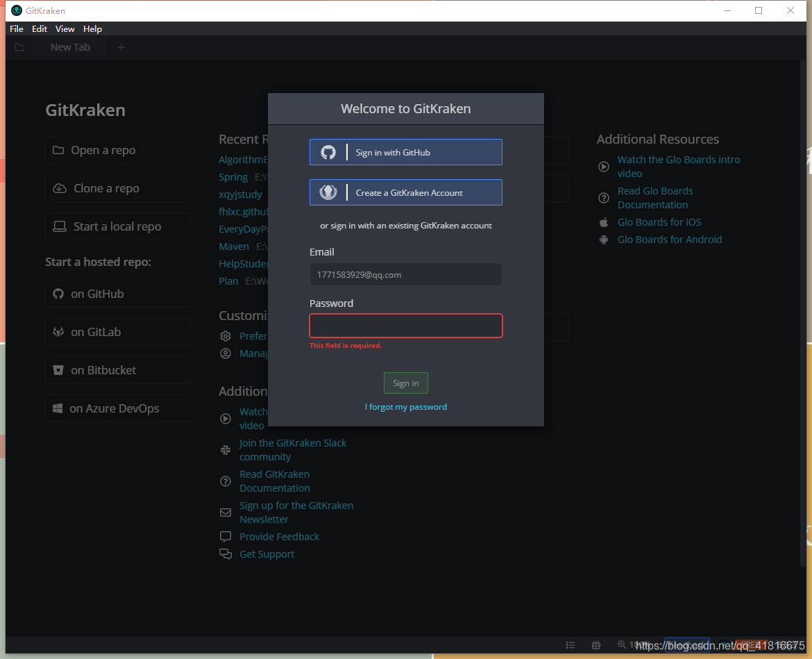Open the Maven recent repo

(234, 247)
